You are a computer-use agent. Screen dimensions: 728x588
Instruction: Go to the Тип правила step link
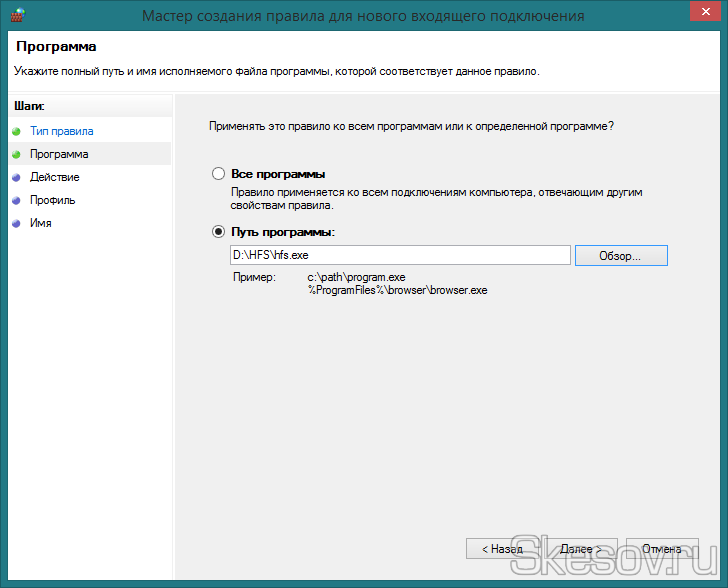coord(61,131)
